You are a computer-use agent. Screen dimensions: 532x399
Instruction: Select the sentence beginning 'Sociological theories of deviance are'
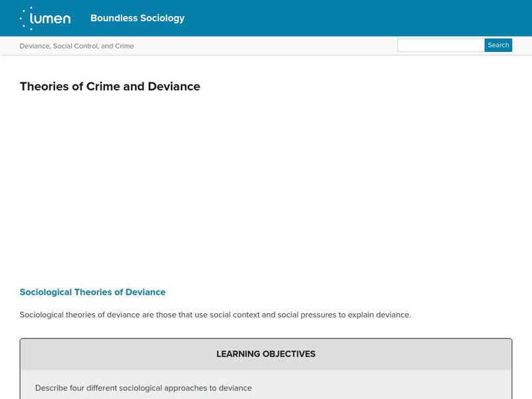click(x=215, y=315)
